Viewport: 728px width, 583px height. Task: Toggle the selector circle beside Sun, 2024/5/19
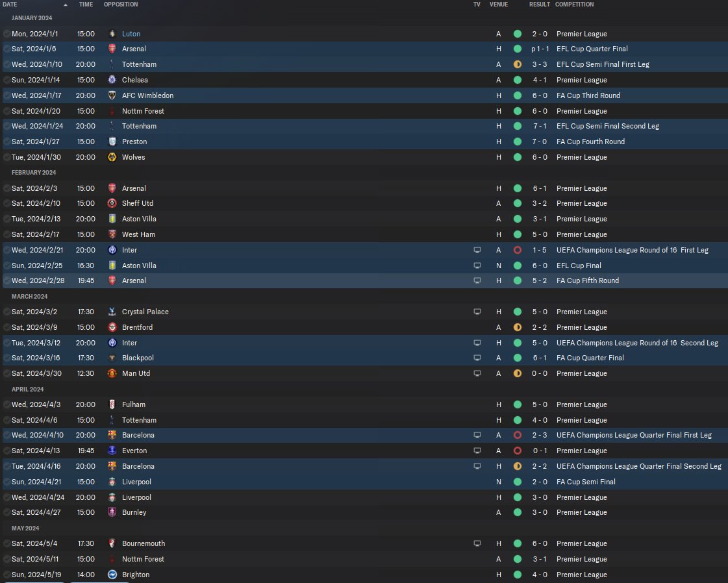click(6, 574)
